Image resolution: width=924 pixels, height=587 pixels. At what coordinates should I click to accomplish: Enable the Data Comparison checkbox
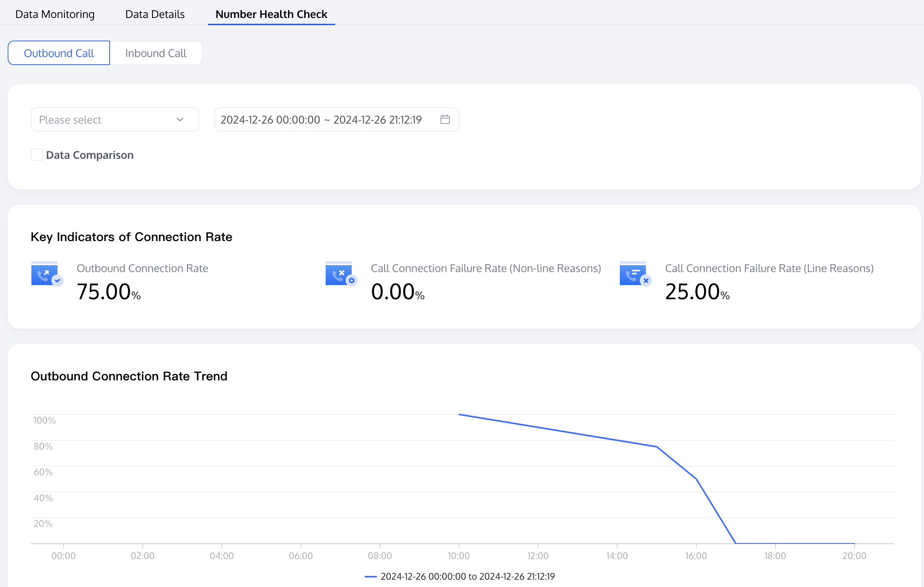pos(36,155)
